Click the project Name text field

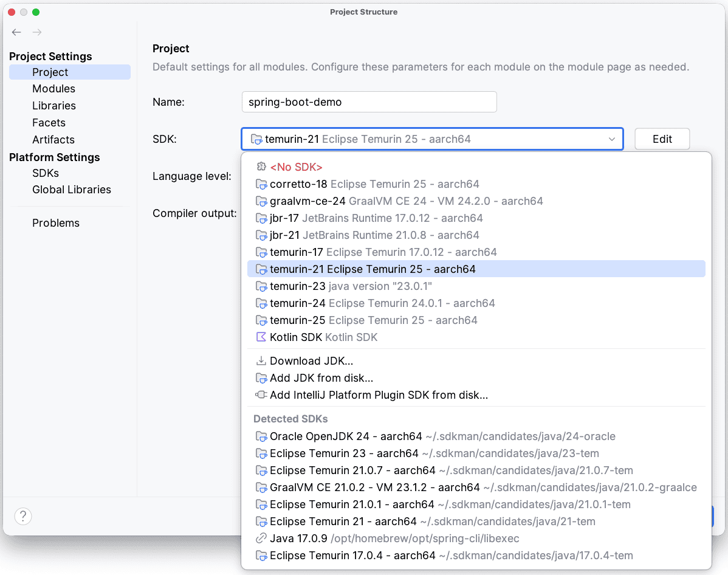pos(369,102)
